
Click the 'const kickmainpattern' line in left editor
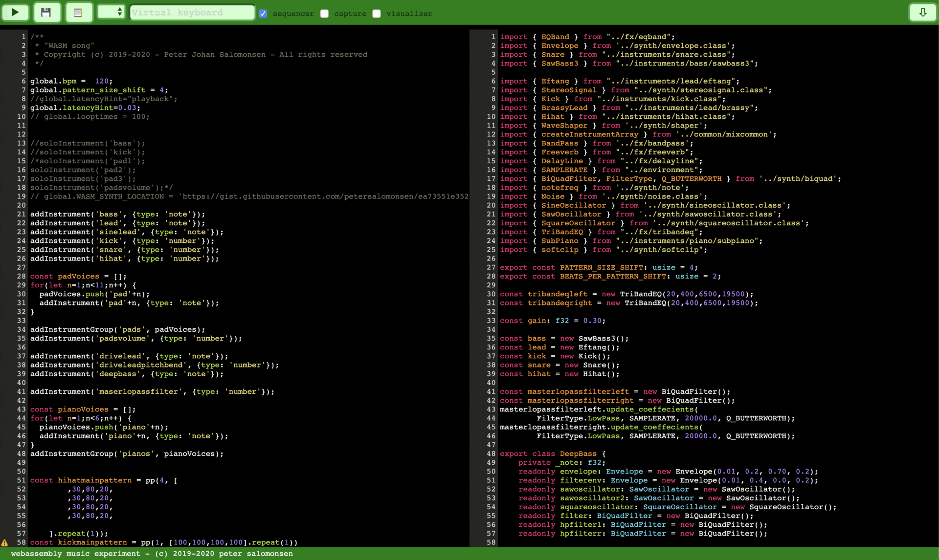coord(164,542)
